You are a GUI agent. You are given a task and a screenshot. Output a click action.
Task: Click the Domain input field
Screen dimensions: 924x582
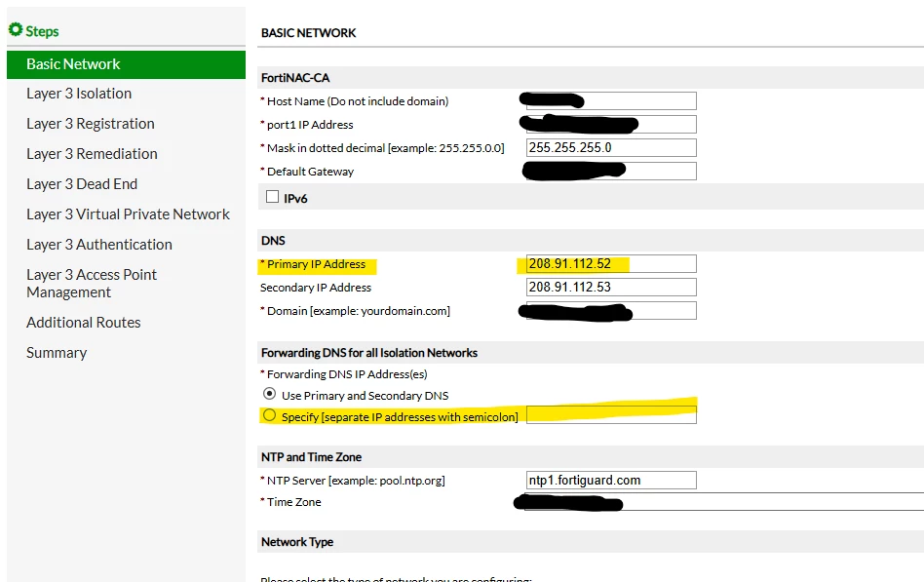(x=611, y=311)
